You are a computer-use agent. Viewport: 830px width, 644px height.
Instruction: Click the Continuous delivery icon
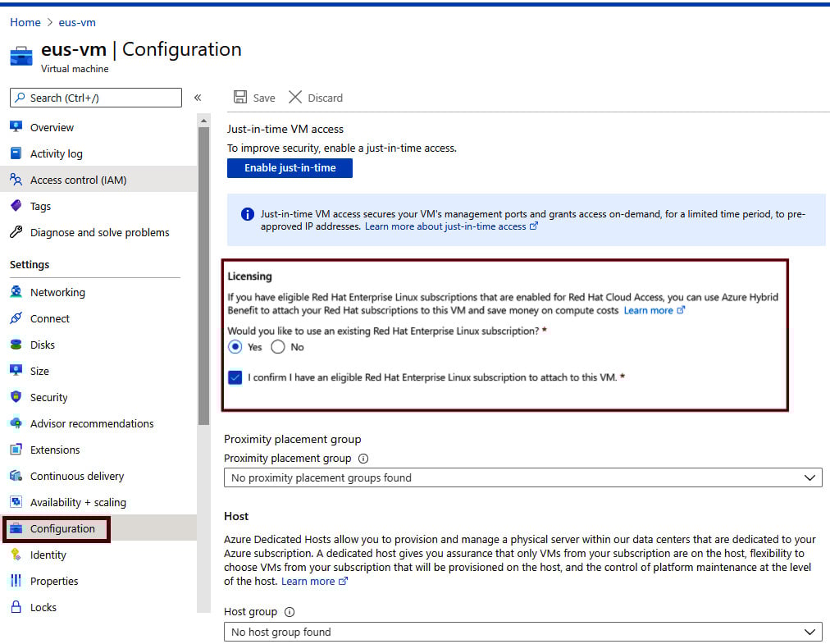(x=16, y=476)
